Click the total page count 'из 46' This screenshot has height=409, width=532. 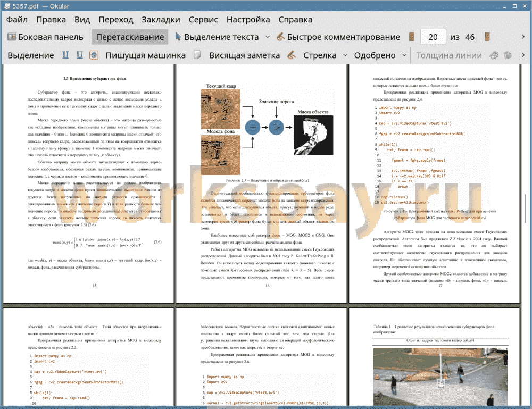462,37
